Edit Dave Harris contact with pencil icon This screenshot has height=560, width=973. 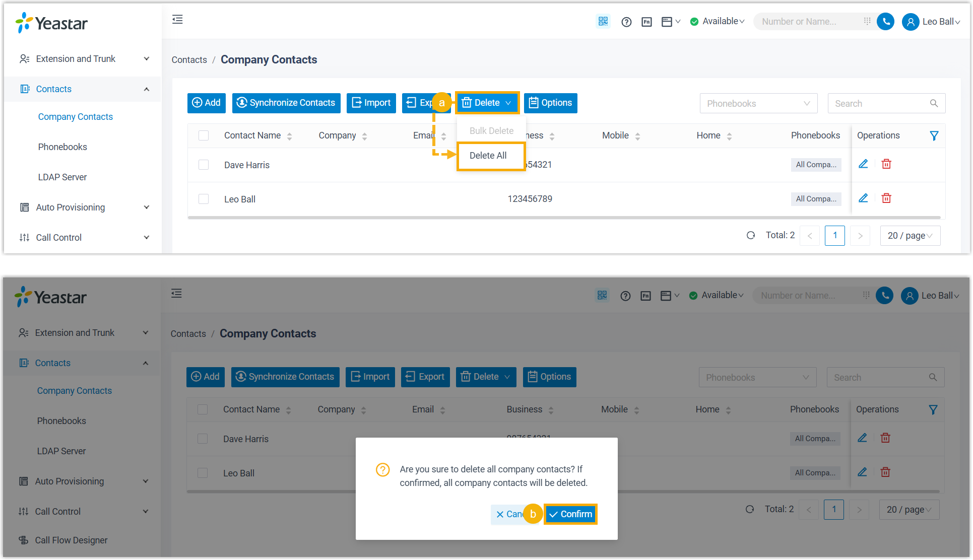[x=863, y=164]
